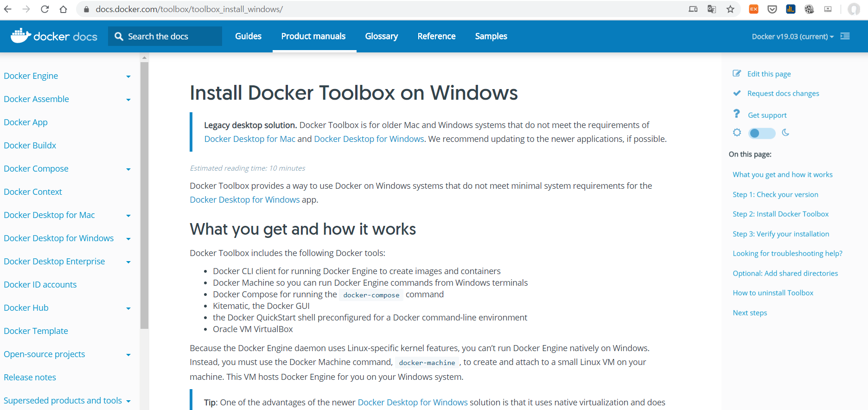
Task: Open the globe extension icon
Action: coord(809,9)
